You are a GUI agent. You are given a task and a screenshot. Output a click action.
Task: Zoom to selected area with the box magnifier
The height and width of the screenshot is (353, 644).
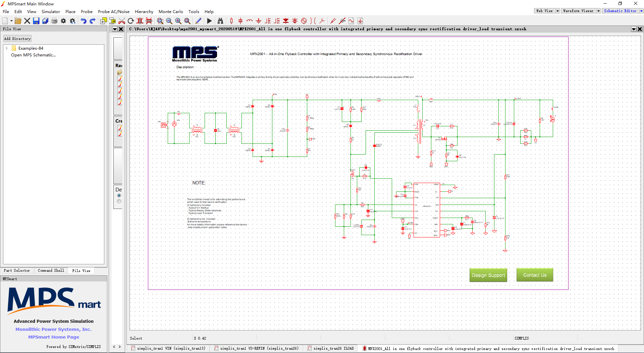[160, 21]
